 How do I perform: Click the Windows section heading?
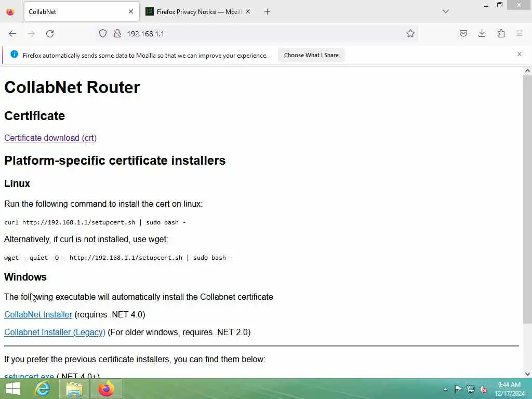click(25, 277)
